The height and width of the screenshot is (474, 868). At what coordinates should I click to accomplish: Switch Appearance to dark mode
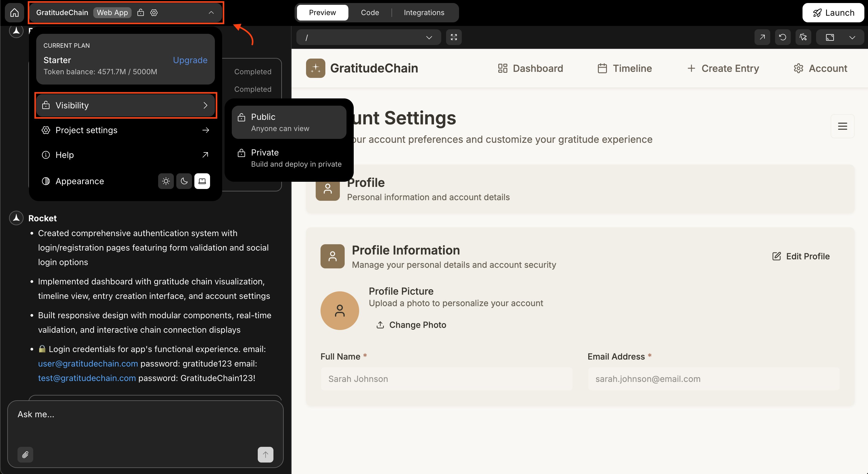(x=184, y=181)
